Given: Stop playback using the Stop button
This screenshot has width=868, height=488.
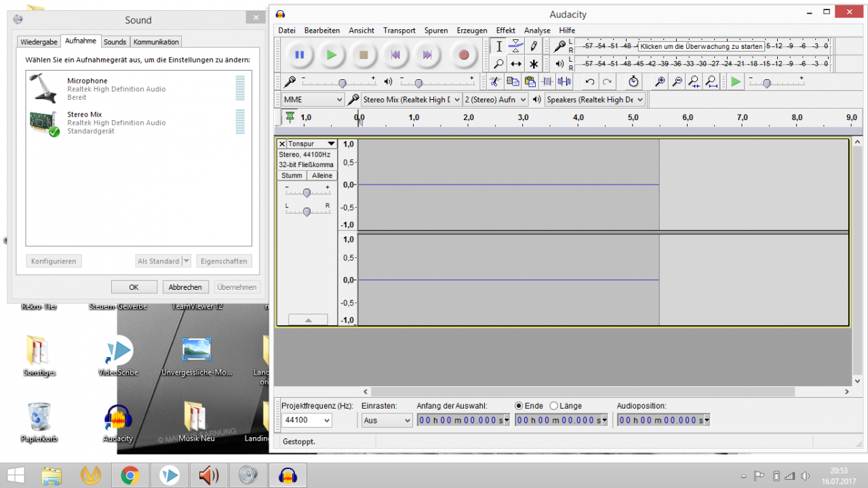Looking at the screenshot, I should coord(363,55).
